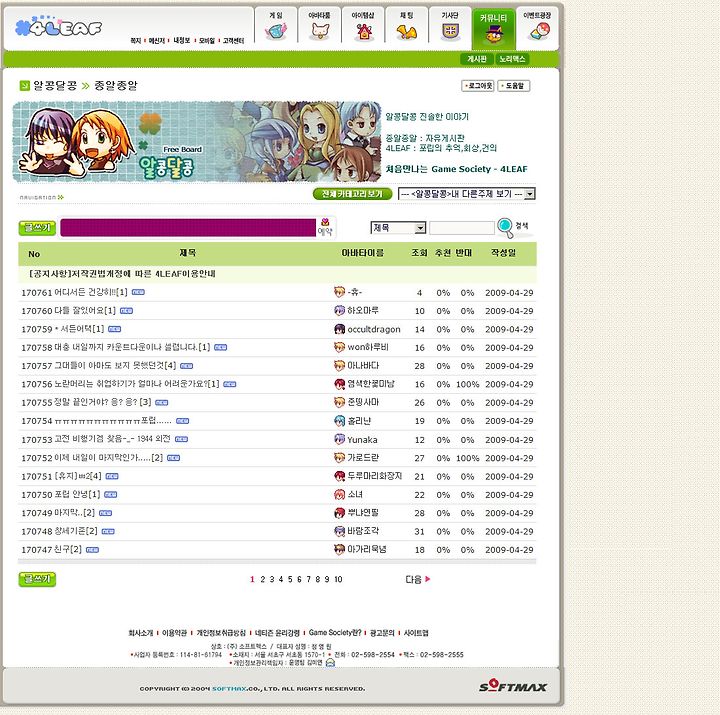Open the 아이템샵 house icon tab
The height and width of the screenshot is (715, 720).
click(x=363, y=26)
